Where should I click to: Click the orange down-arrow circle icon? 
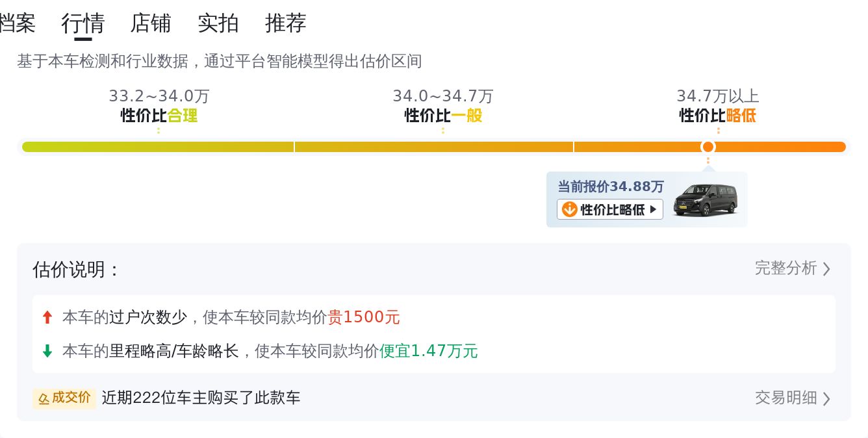tap(569, 209)
